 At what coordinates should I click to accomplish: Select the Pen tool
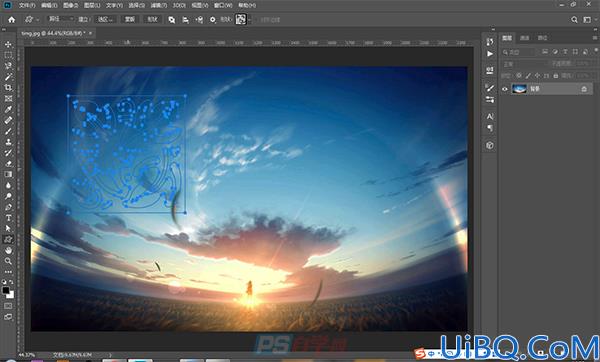(8, 207)
